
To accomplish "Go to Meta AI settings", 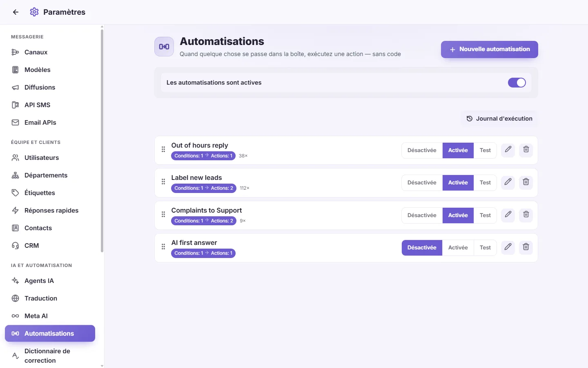I will coord(50,316).
